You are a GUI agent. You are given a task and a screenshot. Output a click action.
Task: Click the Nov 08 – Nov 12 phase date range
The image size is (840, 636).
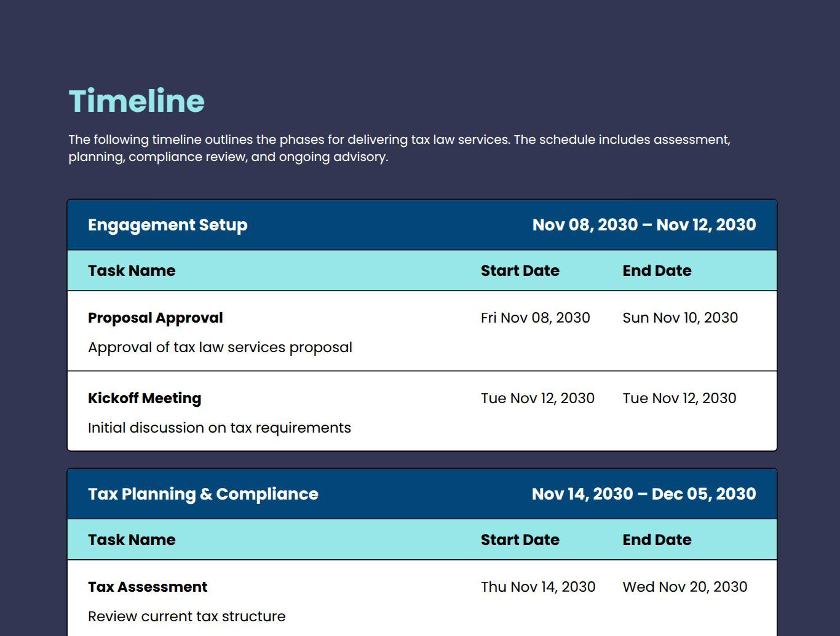coord(644,225)
